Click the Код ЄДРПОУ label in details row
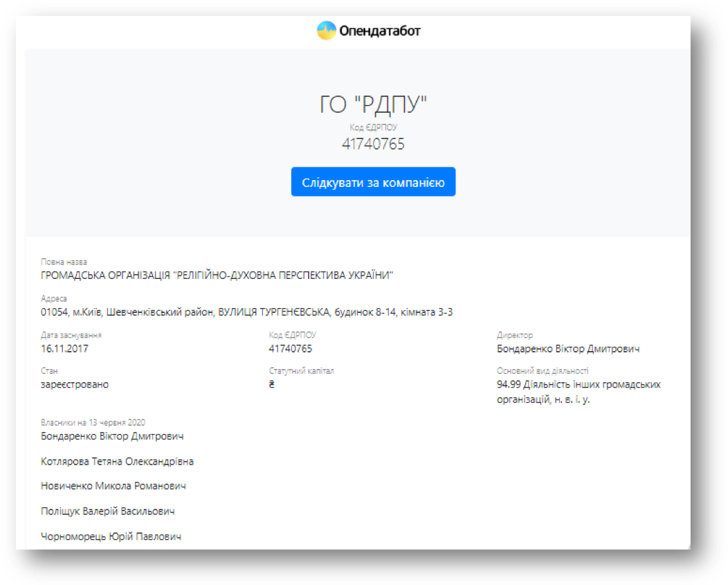Image resolution: width=728 pixels, height=585 pixels. pyautogui.click(x=293, y=335)
